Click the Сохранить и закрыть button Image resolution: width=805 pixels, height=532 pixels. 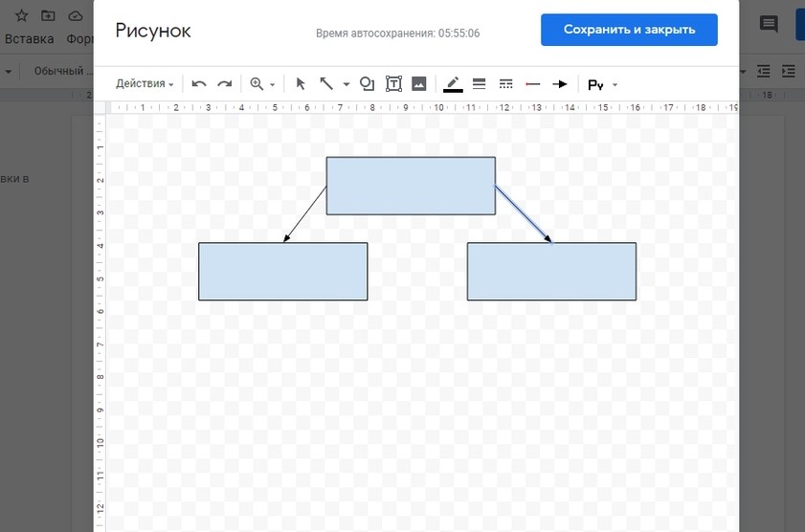(629, 30)
